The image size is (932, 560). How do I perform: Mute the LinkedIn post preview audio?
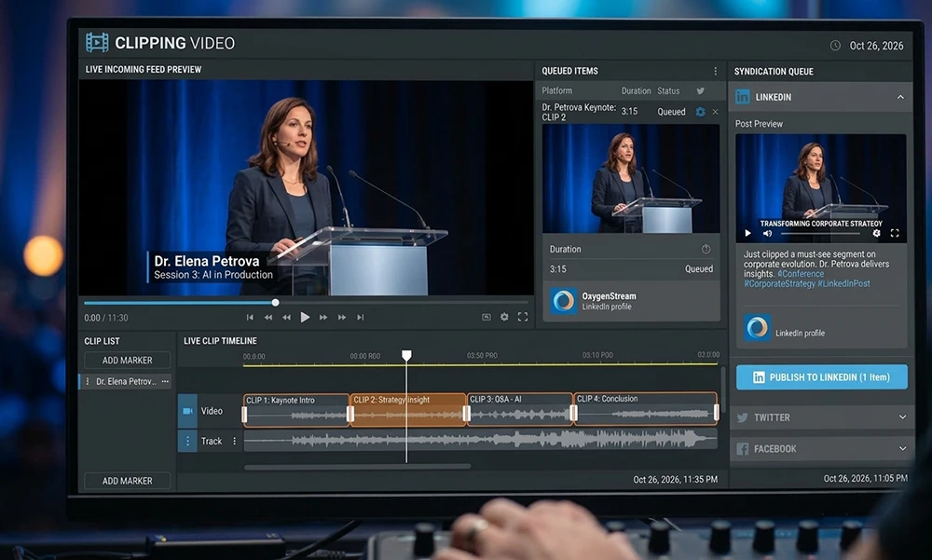767,234
